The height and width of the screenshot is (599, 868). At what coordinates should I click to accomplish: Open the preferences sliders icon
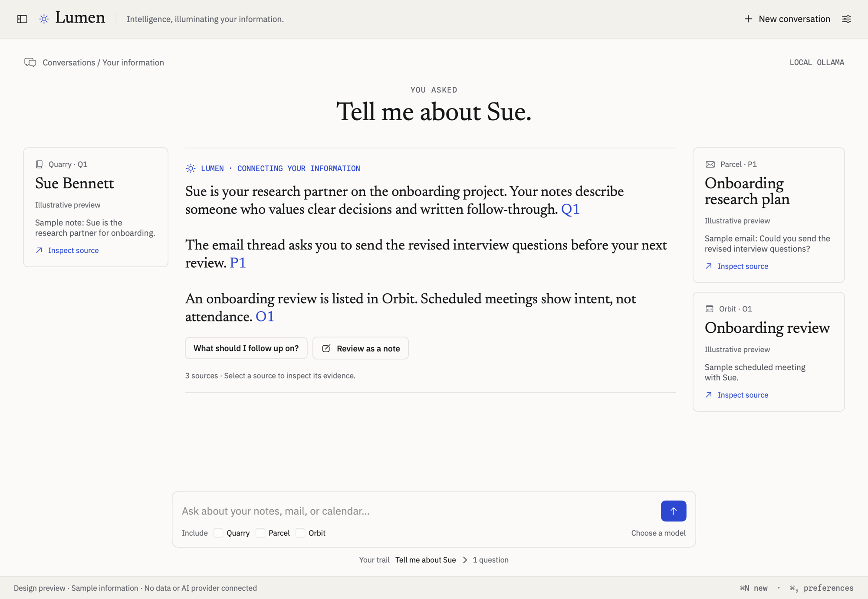pos(846,19)
